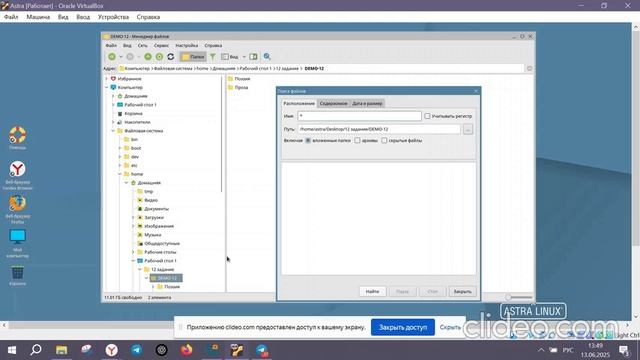Toggle the Папки folders panel button
This screenshot has height=360, width=640.
[193, 57]
